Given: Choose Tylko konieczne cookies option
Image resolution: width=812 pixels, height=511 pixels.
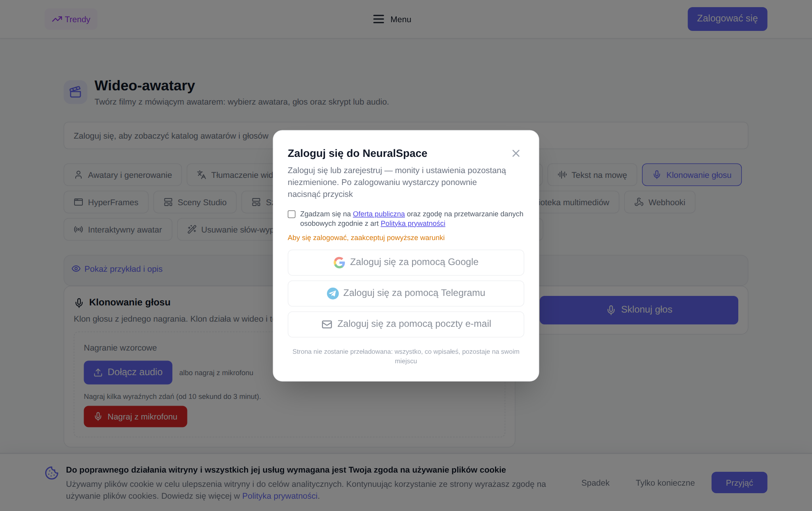Looking at the screenshot, I should click(x=665, y=482).
